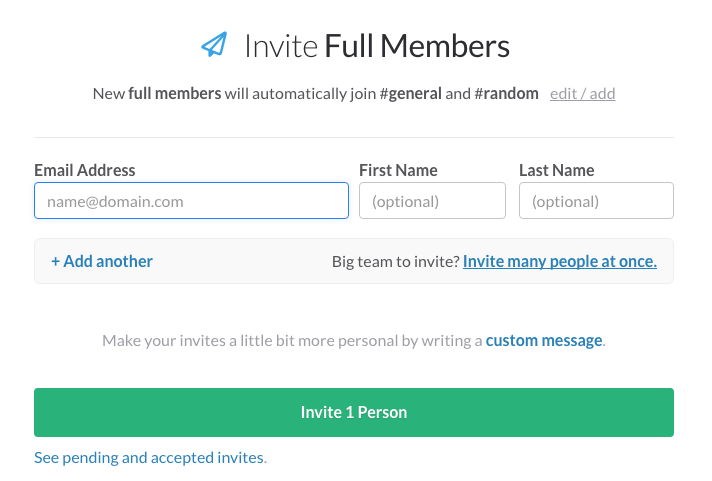Click the paper plane invite icon
This screenshot has height=481, width=712.
coord(214,45)
